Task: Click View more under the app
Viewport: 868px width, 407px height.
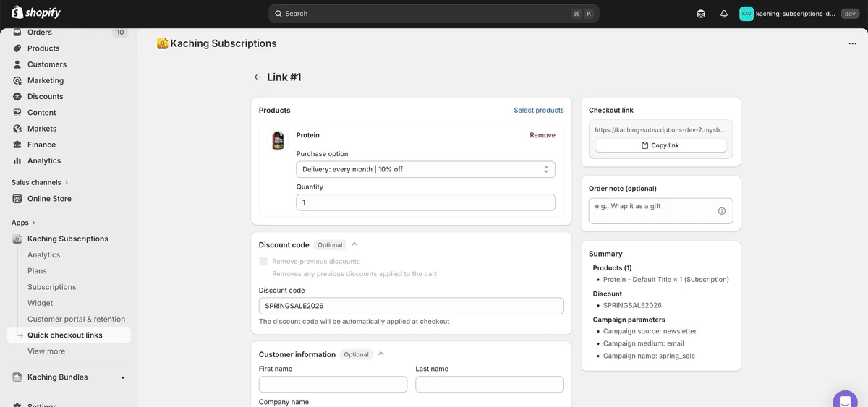Action: point(46,351)
